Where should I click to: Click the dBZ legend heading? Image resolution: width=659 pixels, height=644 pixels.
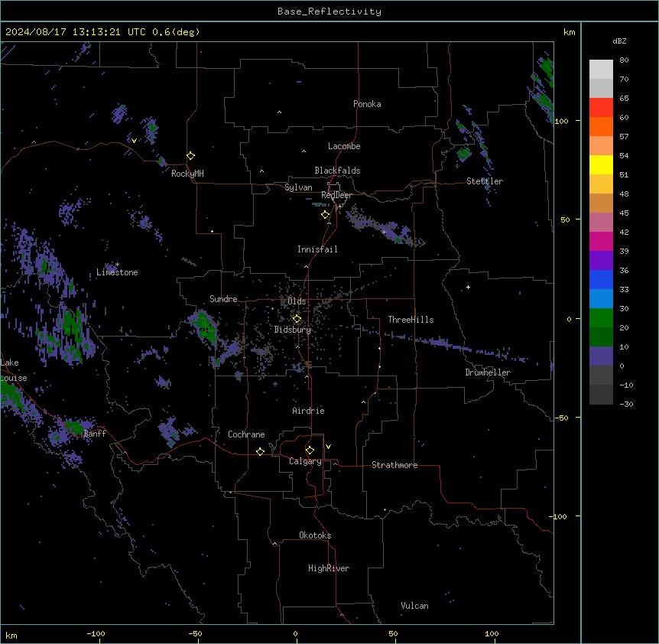point(619,41)
